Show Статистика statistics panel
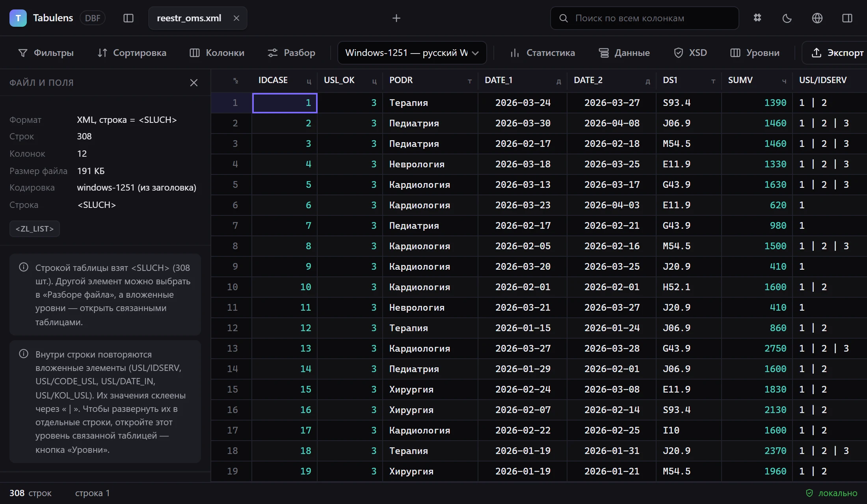867x504 pixels. click(x=543, y=53)
